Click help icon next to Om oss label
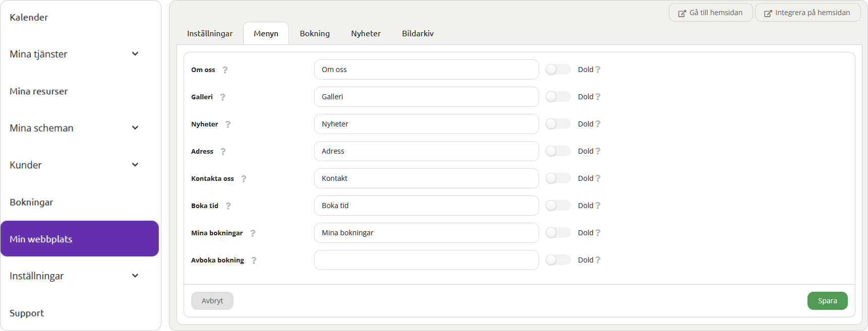Image resolution: width=868 pixels, height=331 pixels. pos(225,70)
